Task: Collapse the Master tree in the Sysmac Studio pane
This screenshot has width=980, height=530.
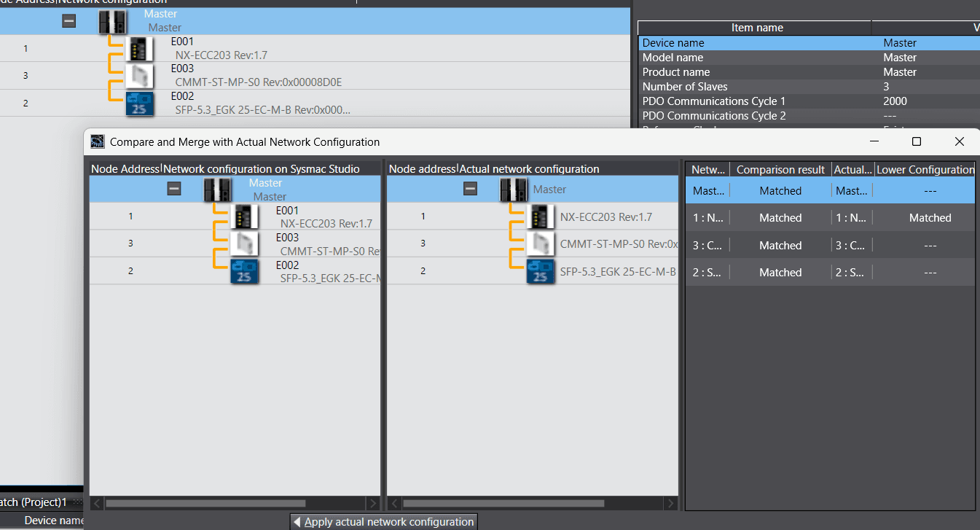Action: point(173,187)
